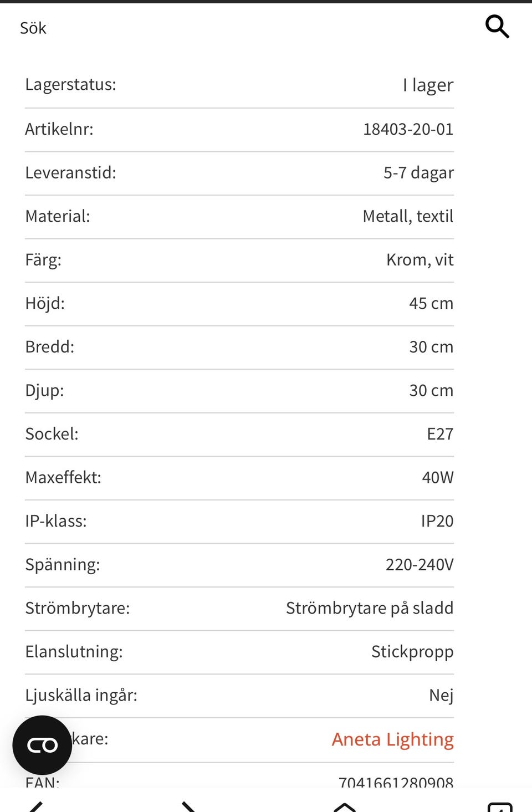Open the floating black round widget button
Image resolution: width=532 pixels, height=812 pixels.
42,745
